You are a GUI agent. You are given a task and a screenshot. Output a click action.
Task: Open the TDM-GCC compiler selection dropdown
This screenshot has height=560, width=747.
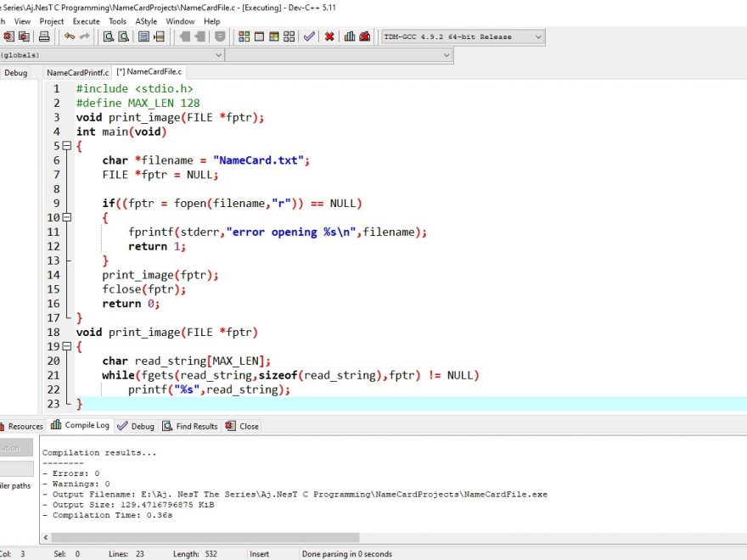(x=538, y=36)
